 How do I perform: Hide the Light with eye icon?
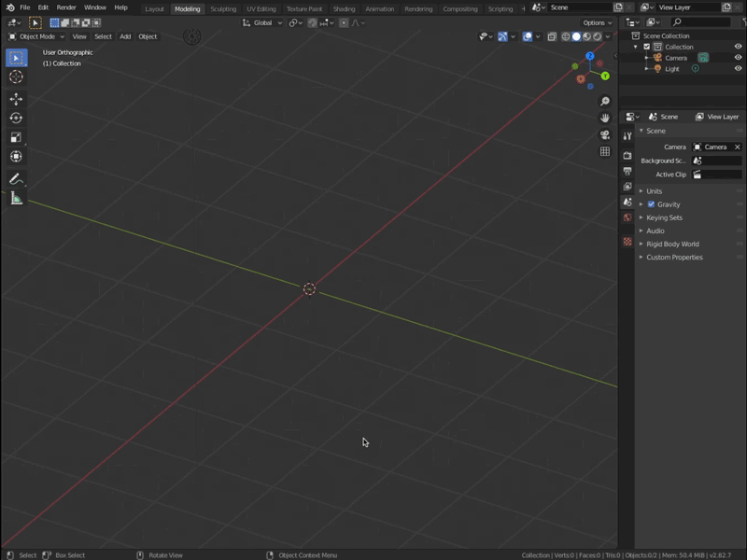coord(738,68)
